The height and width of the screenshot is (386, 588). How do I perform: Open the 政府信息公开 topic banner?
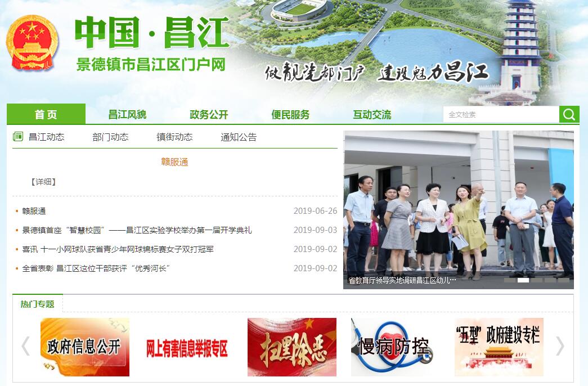pos(85,347)
